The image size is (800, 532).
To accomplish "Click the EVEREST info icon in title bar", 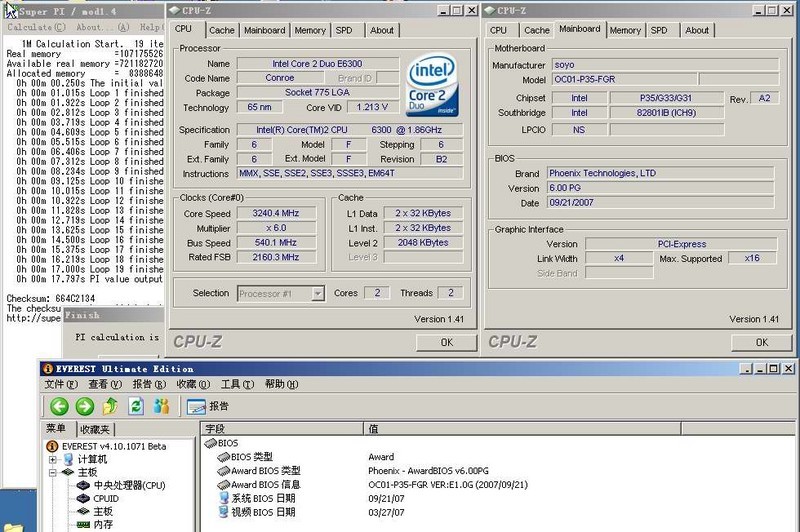I will click(x=48, y=368).
